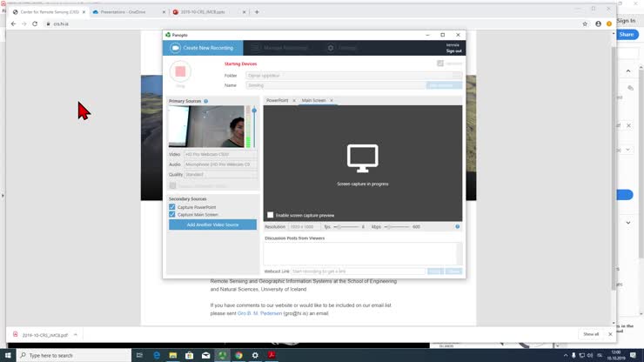This screenshot has width=644, height=362.
Task: Open the notification center icon
Action: tap(633, 355)
